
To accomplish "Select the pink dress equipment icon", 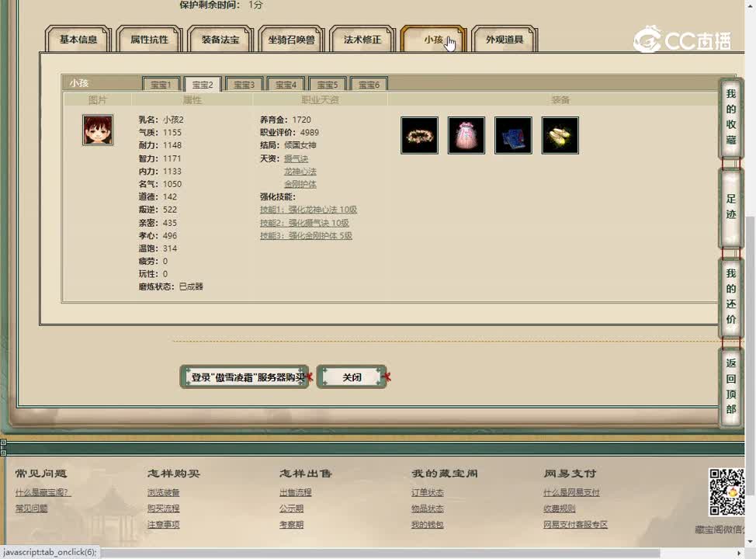I will point(466,136).
